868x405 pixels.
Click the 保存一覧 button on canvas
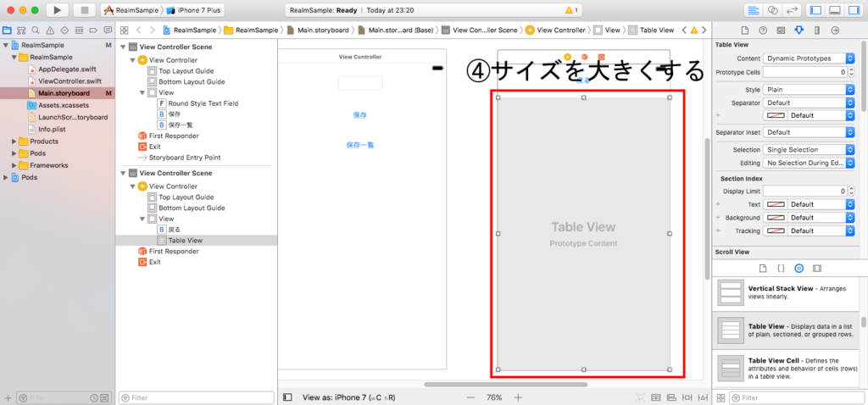click(360, 145)
